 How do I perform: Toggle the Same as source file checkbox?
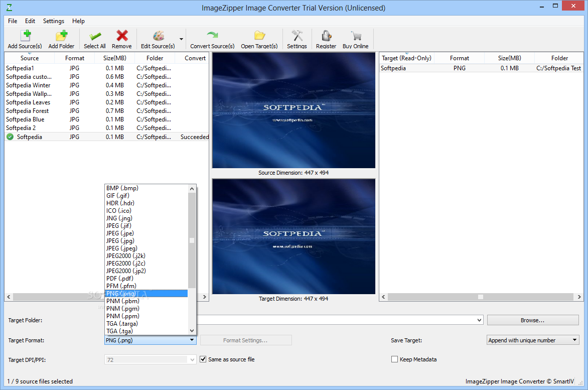(203, 359)
